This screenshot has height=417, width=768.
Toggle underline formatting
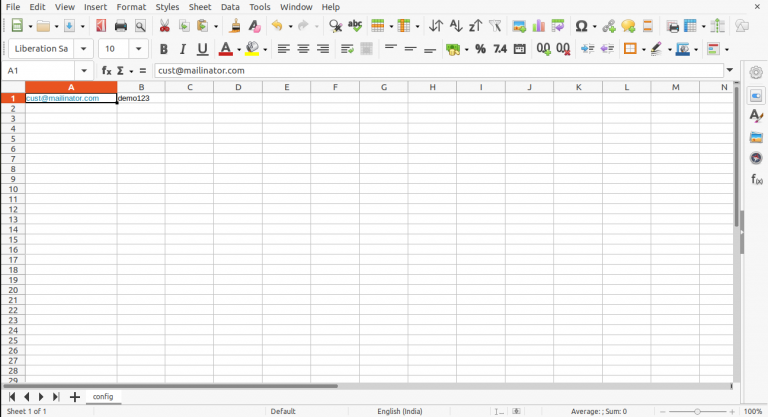click(x=202, y=49)
